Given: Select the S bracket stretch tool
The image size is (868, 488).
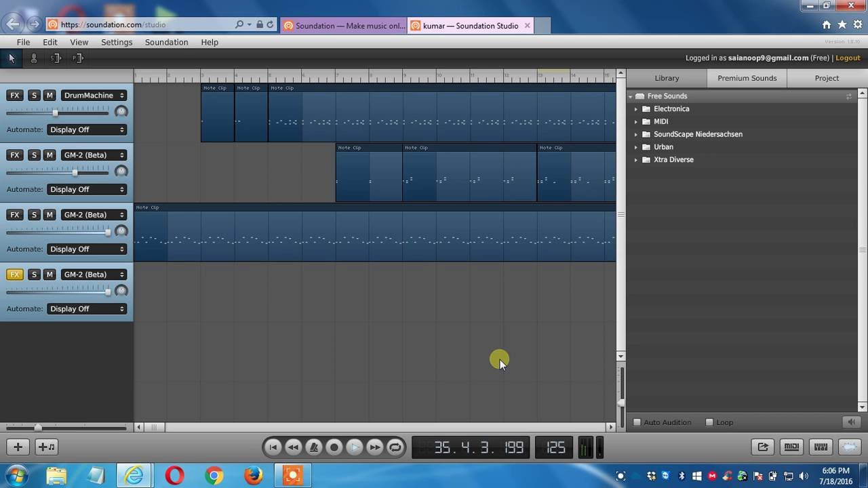Looking at the screenshot, I should coord(56,58).
